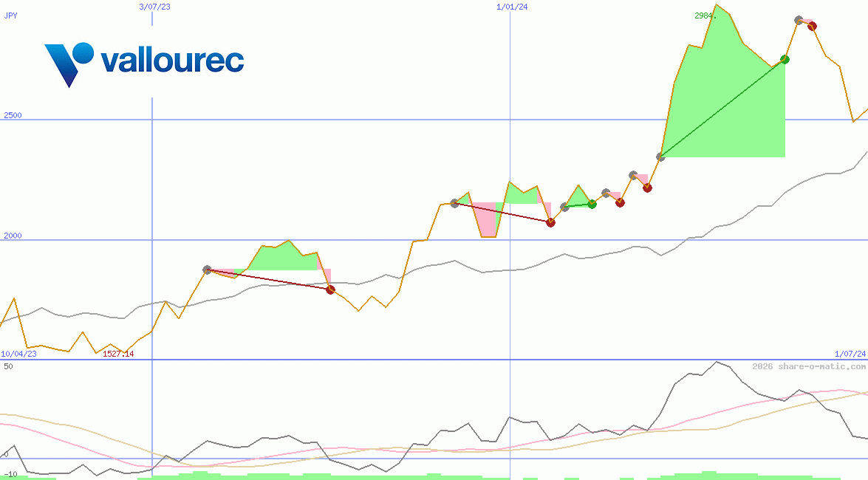Screen dimensions: 868x480
Task: Click the 1/01/24 date label
Action: (x=512, y=6)
